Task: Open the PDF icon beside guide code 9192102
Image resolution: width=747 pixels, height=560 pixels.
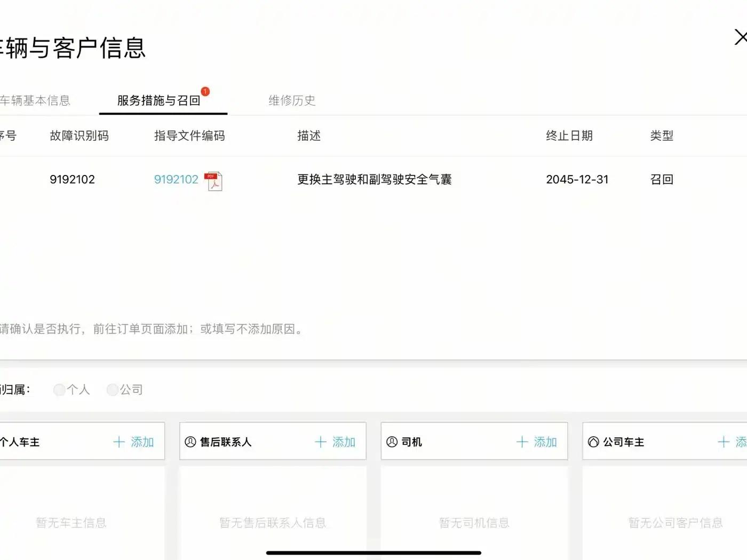Action: coord(214,181)
